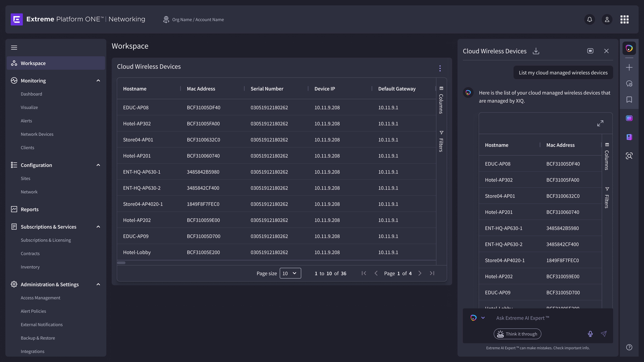Sort by Hostname column in main table

135,89
